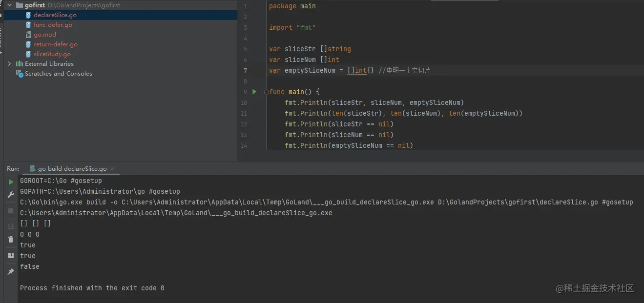Screen dimensions: 644x303
Task: Click the GOPATH console output line
Action: pos(100,191)
